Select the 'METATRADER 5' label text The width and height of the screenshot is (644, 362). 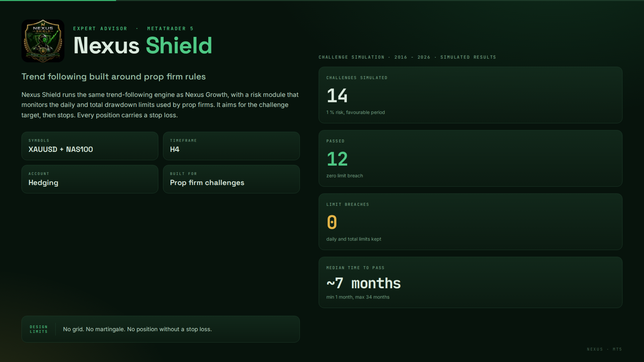pyautogui.click(x=170, y=28)
